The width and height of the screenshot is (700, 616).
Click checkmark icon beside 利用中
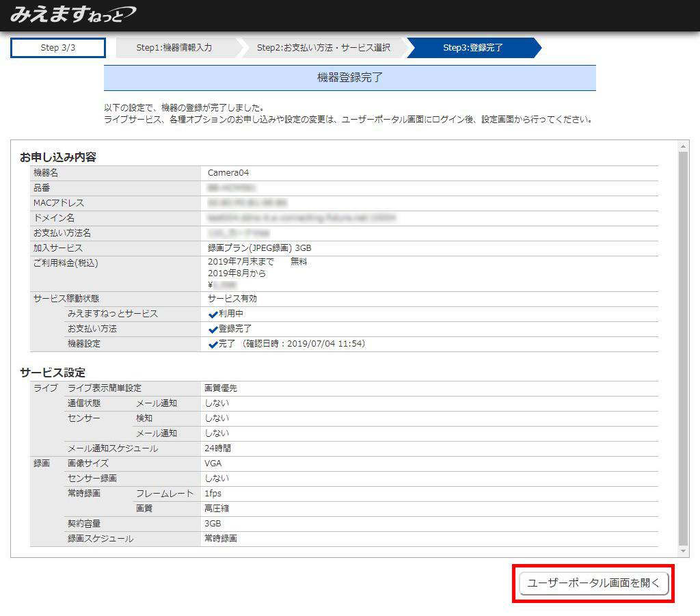(213, 314)
